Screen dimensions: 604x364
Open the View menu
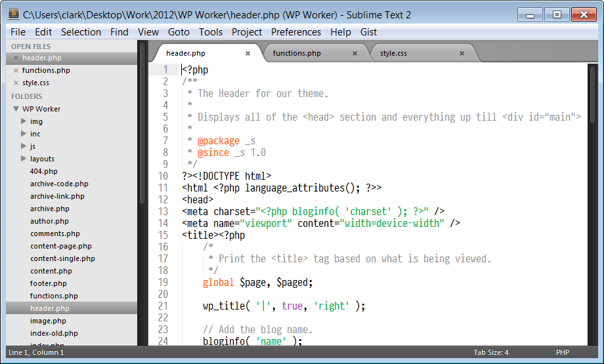148,32
